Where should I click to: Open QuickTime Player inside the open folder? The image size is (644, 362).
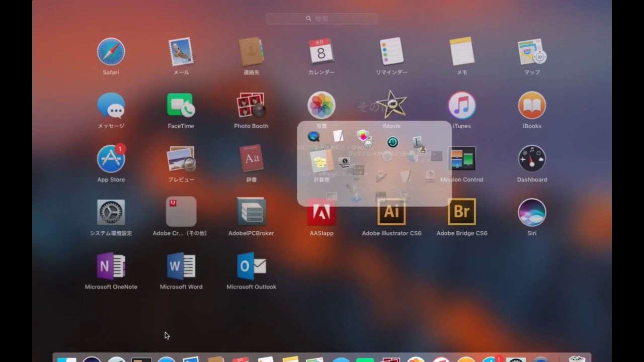(x=313, y=136)
